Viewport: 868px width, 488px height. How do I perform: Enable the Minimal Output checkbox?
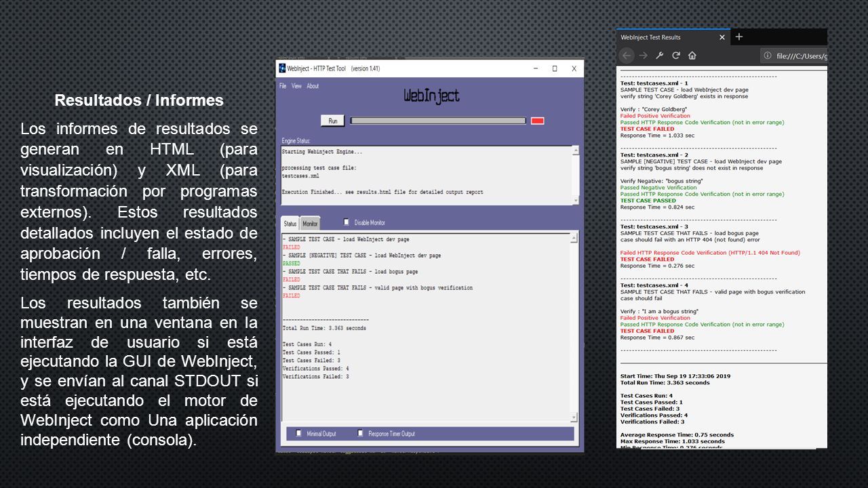pos(299,433)
